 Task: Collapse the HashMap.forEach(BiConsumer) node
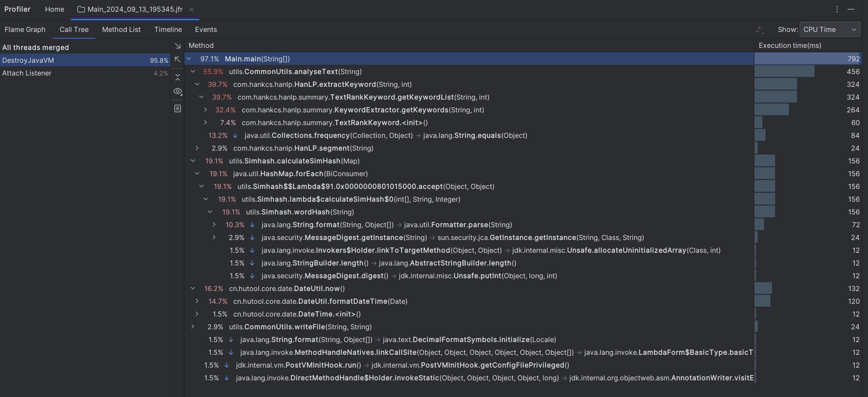197,174
